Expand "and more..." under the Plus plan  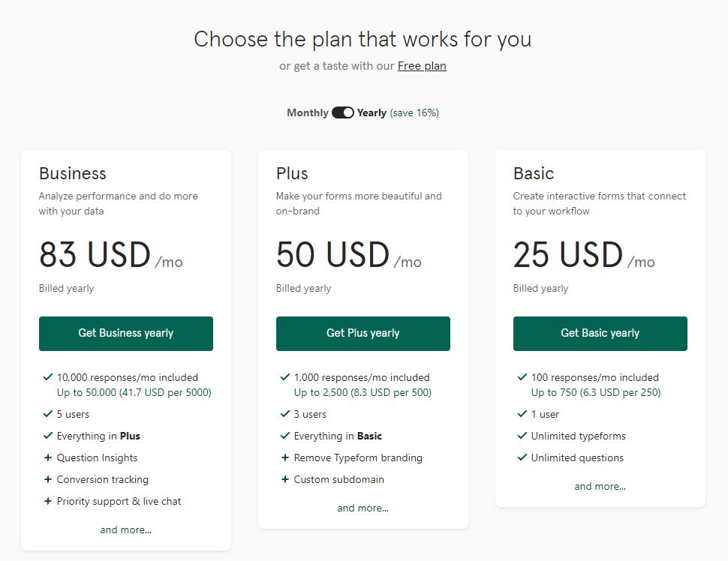[362, 508]
